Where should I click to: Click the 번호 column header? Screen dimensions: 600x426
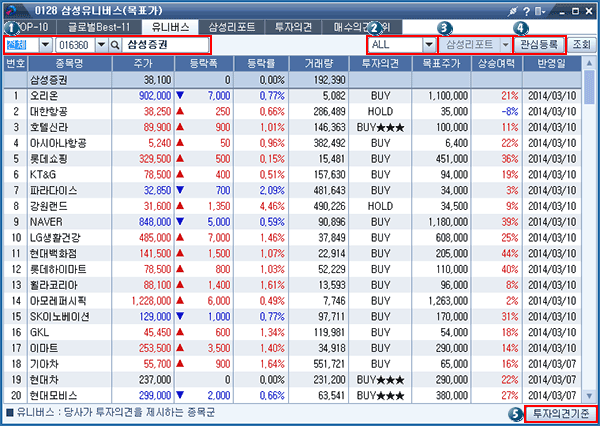[16, 64]
